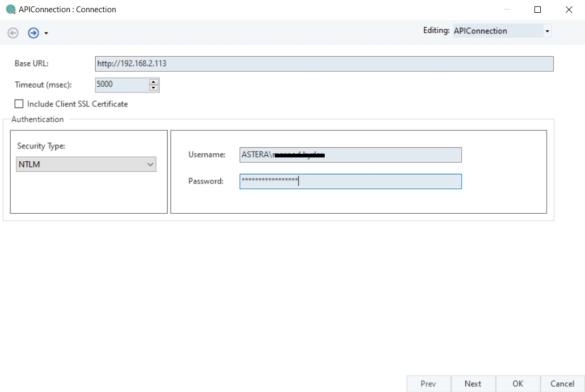Open the Security Type NTLM dropdown
Screen dimensions: 585x392
[x=86, y=165]
